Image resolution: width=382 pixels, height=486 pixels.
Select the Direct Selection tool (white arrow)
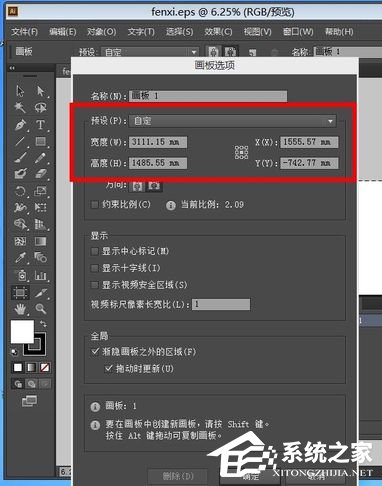pos(41,91)
